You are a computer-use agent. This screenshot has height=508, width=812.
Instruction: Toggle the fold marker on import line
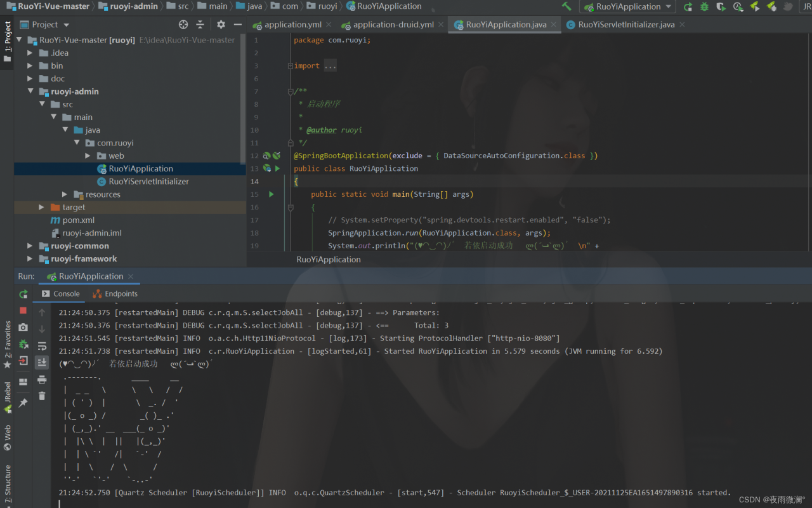tap(290, 65)
